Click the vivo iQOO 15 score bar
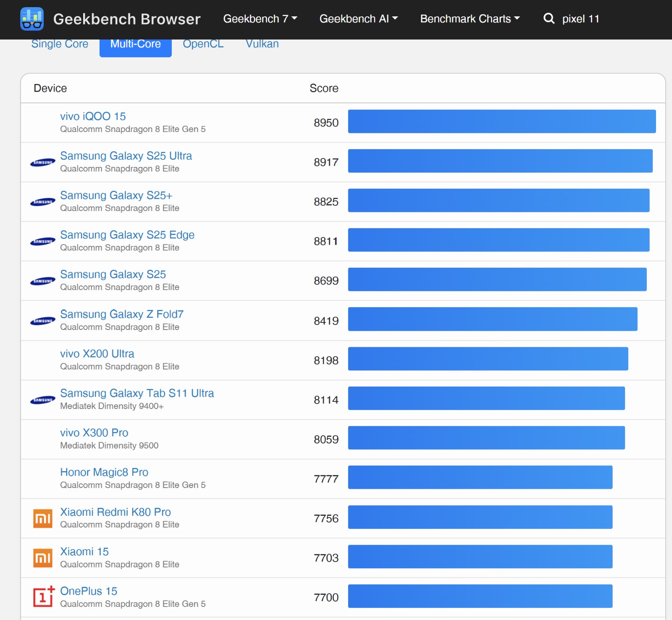Viewport: 672px width, 620px height. pyautogui.click(x=502, y=121)
